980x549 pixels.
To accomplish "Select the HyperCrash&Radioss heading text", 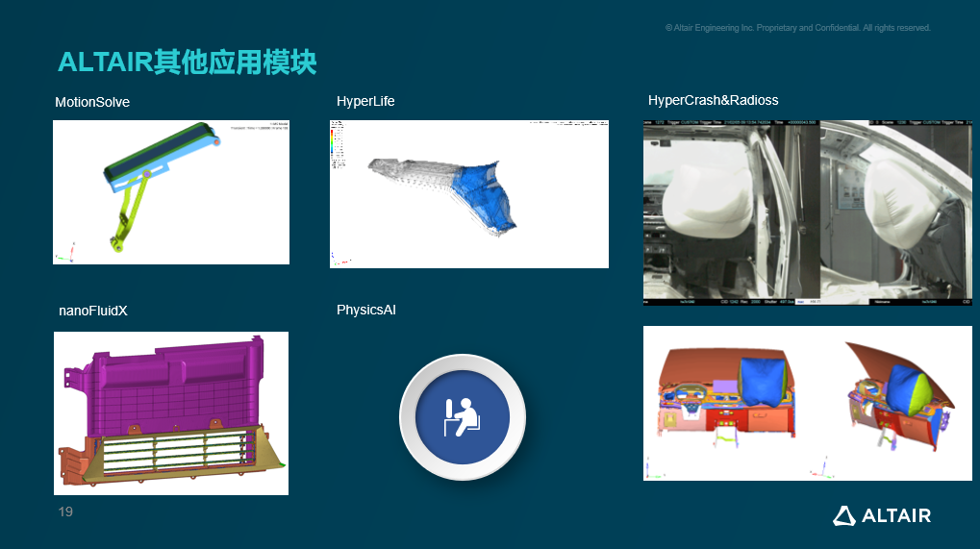I will [x=713, y=100].
